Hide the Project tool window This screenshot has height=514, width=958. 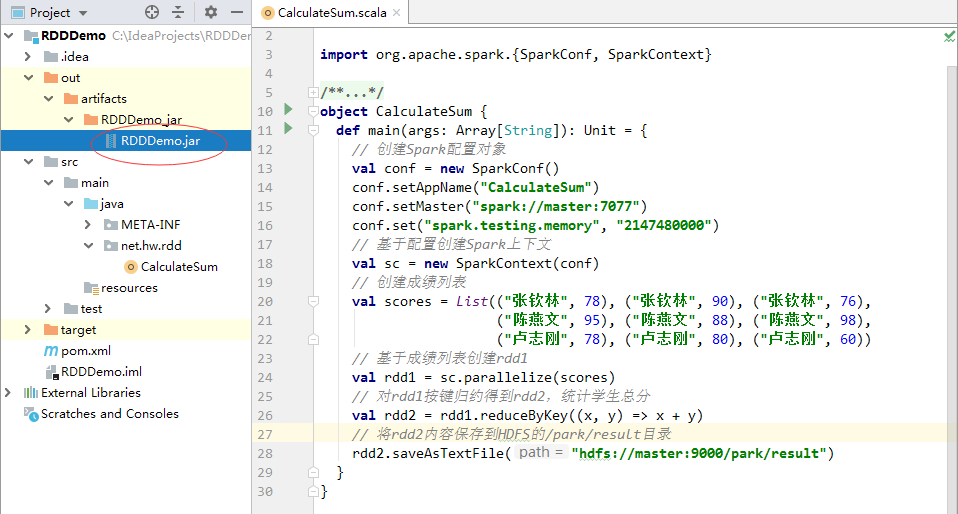tap(237, 12)
